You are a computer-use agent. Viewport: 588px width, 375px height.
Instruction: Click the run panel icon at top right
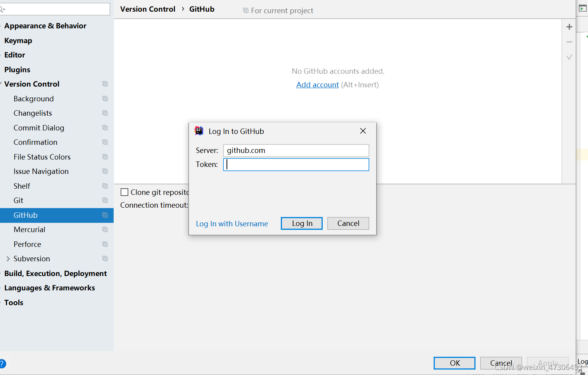(x=583, y=8)
